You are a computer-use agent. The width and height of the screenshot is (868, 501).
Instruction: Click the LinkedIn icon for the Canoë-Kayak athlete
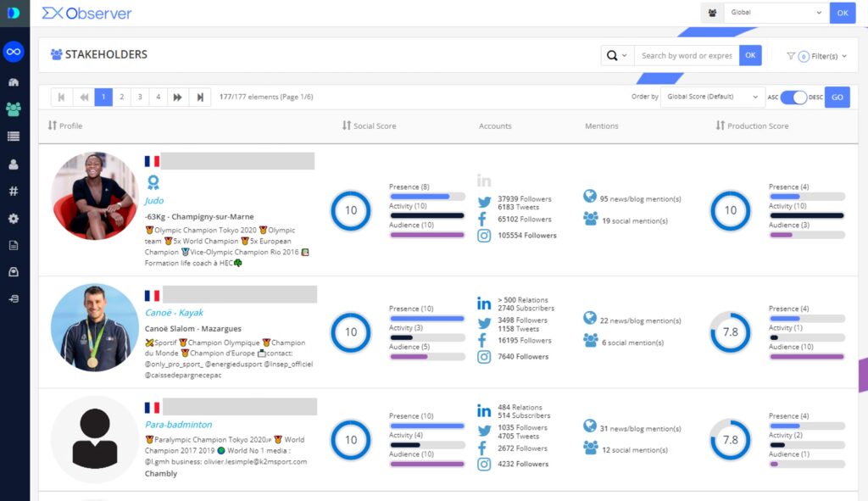click(x=484, y=303)
